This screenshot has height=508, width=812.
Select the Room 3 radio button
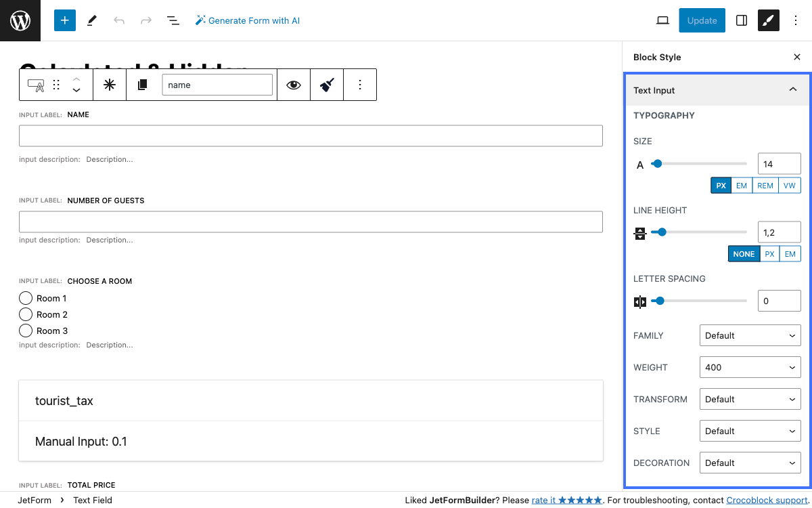[x=26, y=331]
